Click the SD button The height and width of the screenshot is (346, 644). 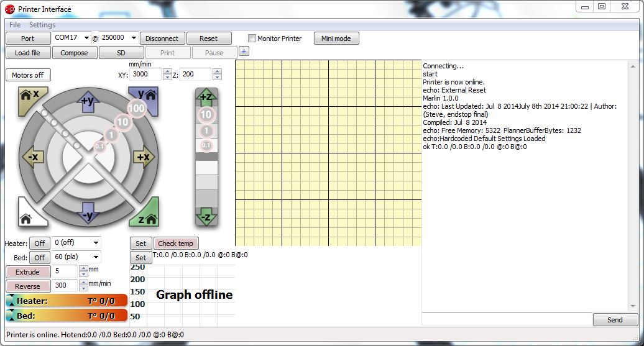click(x=121, y=53)
